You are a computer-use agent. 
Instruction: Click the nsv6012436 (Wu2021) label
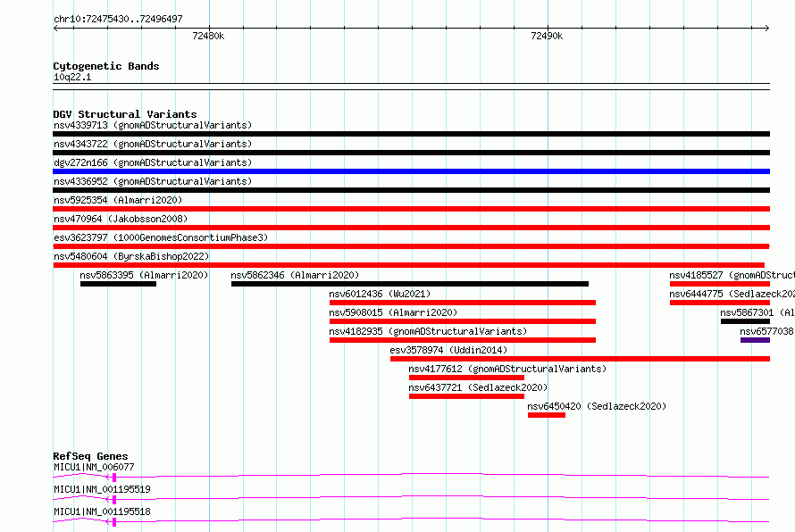(380, 294)
